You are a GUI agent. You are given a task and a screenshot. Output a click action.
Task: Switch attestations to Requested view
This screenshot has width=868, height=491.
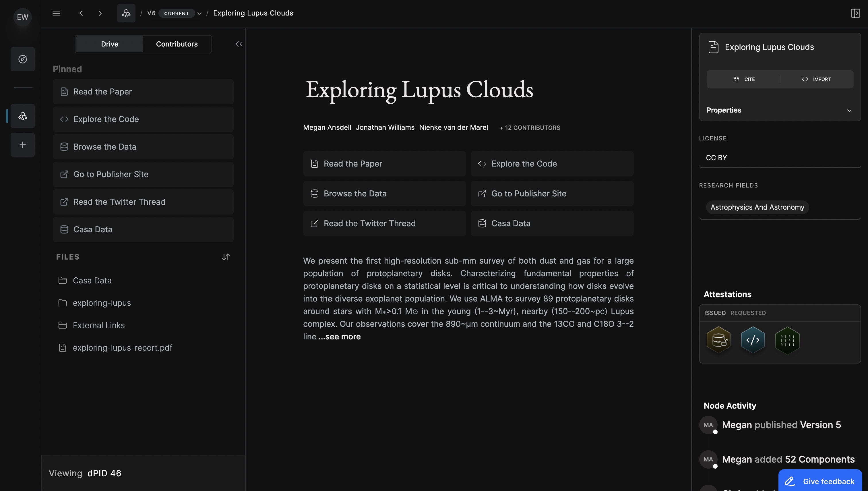point(748,313)
